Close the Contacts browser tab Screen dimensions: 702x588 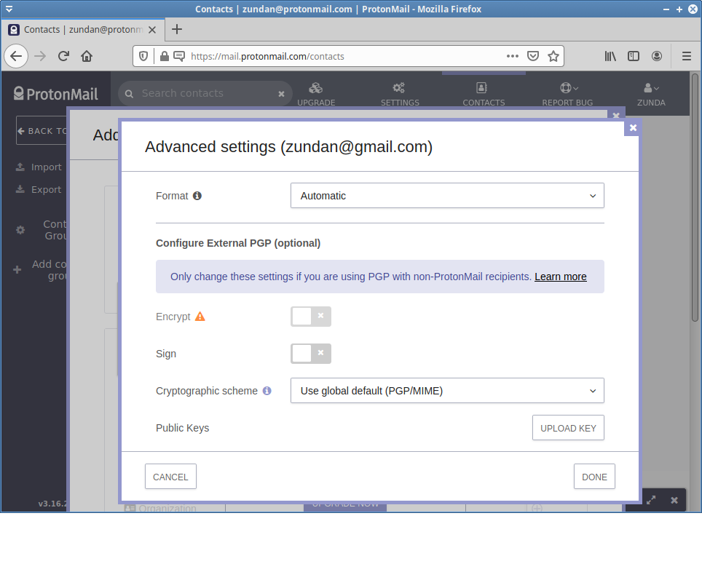click(152, 30)
